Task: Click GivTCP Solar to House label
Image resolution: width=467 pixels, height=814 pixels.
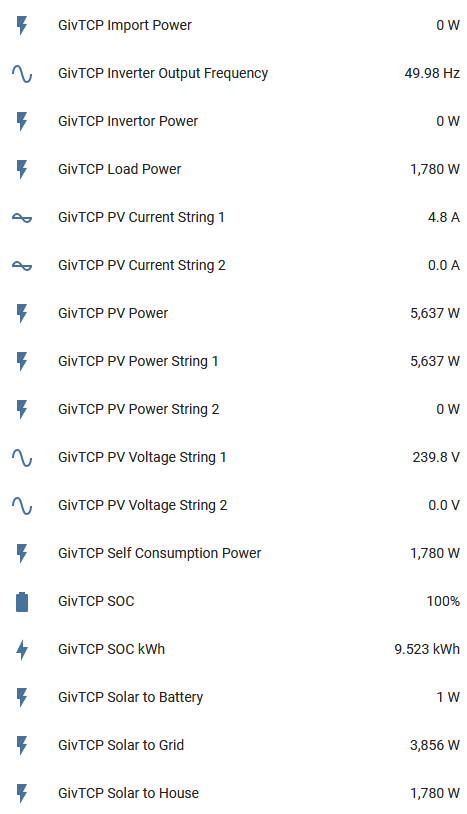Action: pyautogui.click(x=128, y=793)
